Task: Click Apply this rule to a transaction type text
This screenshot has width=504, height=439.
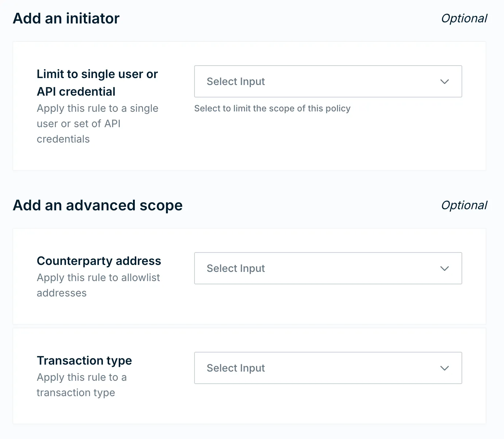Action: (x=82, y=385)
